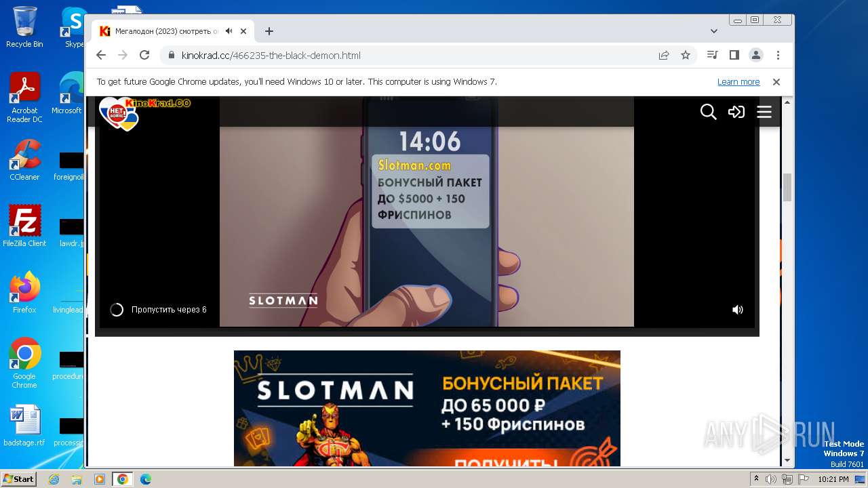Viewport: 868px width, 488px height.
Task: Open a new tab
Action: click(x=269, y=31)
